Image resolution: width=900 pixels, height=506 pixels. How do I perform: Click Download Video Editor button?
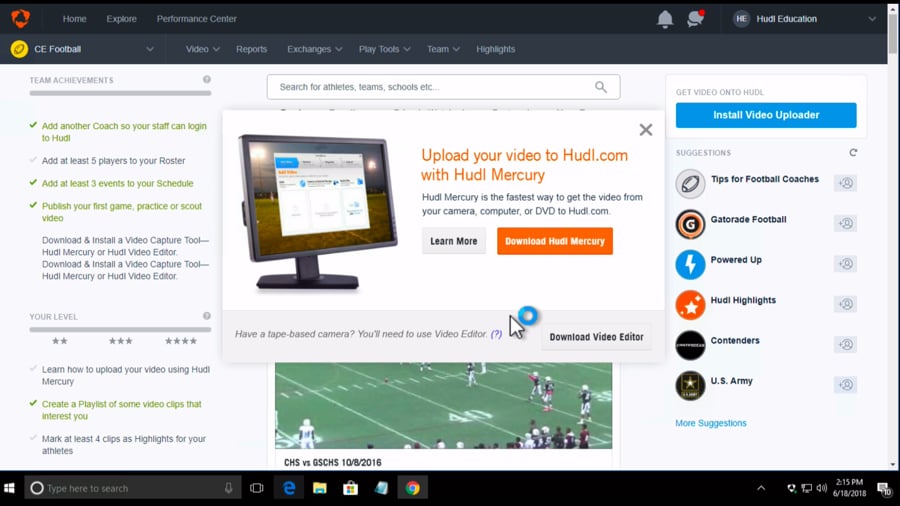(596, 337)
